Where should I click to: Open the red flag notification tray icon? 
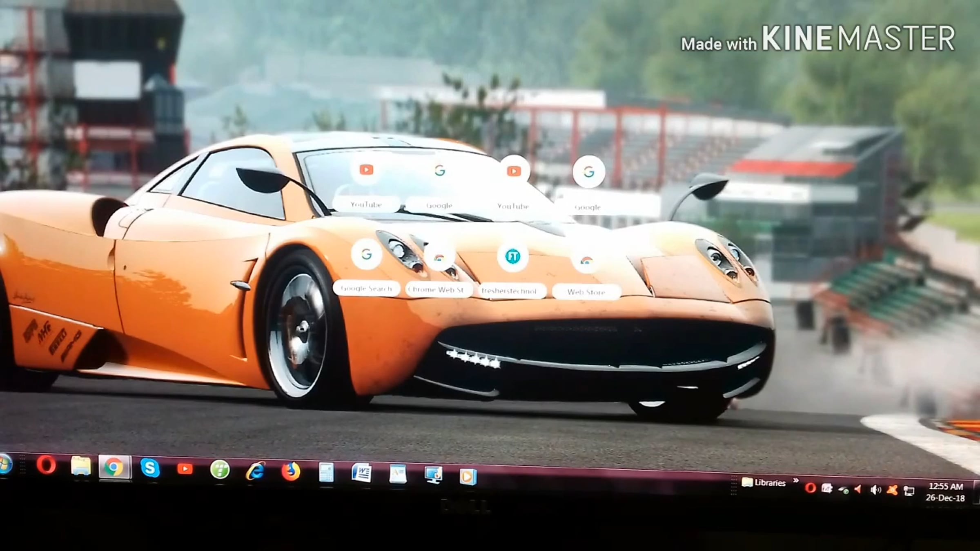pos(858,489)
